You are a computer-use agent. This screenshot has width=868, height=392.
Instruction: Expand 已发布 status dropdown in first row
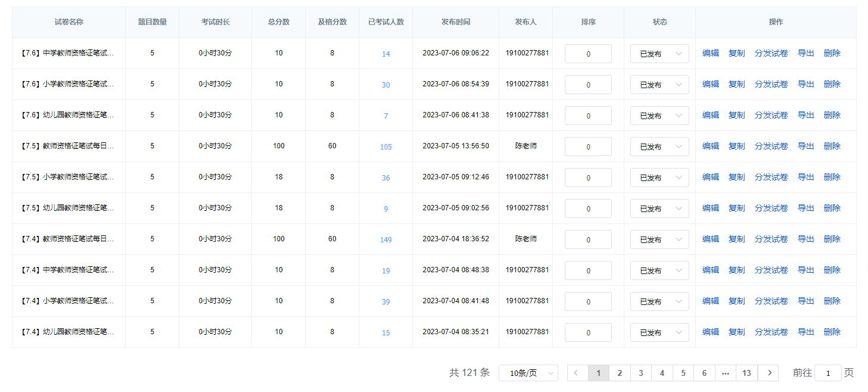tap(659, 54)
